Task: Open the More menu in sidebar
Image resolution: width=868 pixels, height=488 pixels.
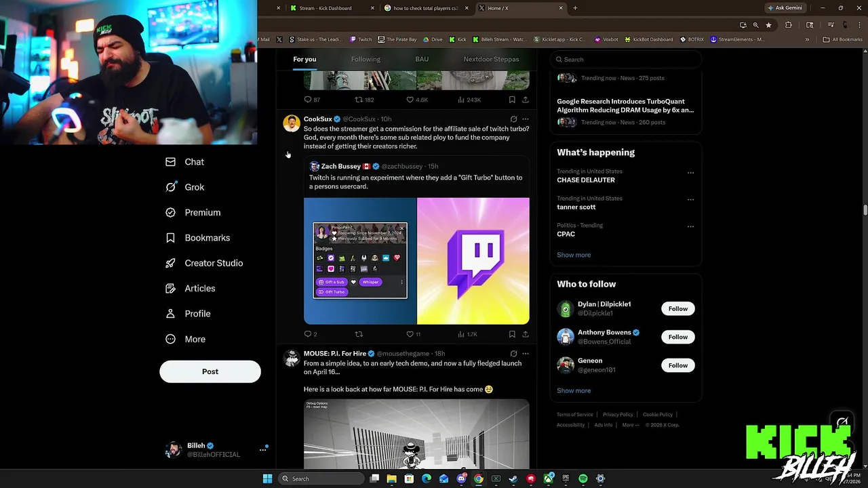Action: 186,339
